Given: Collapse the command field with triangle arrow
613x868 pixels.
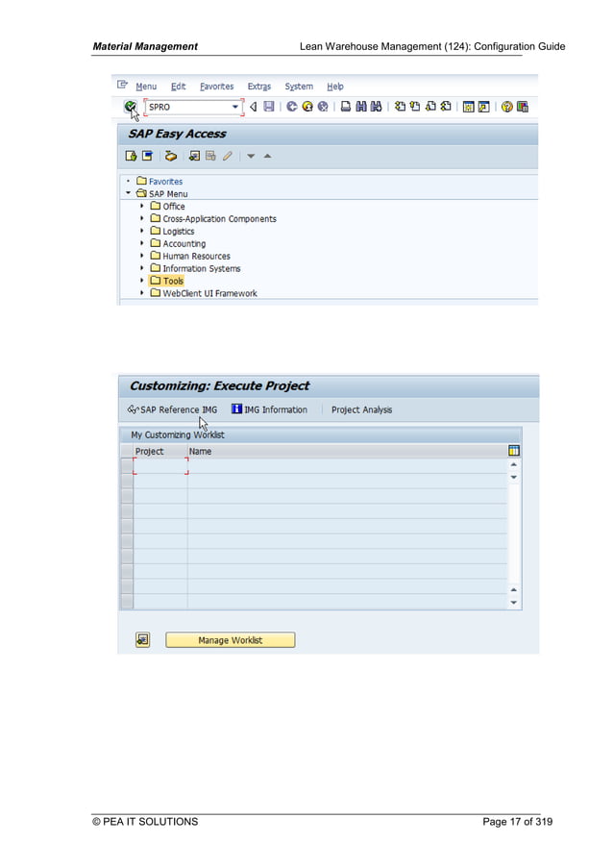Looking at the screenshot, I should point(253,107).
